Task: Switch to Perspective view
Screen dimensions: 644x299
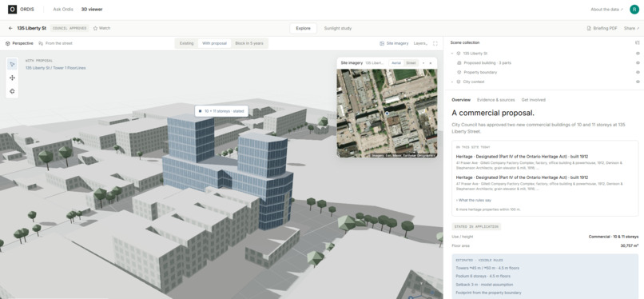Action: (x=19, y=43)
